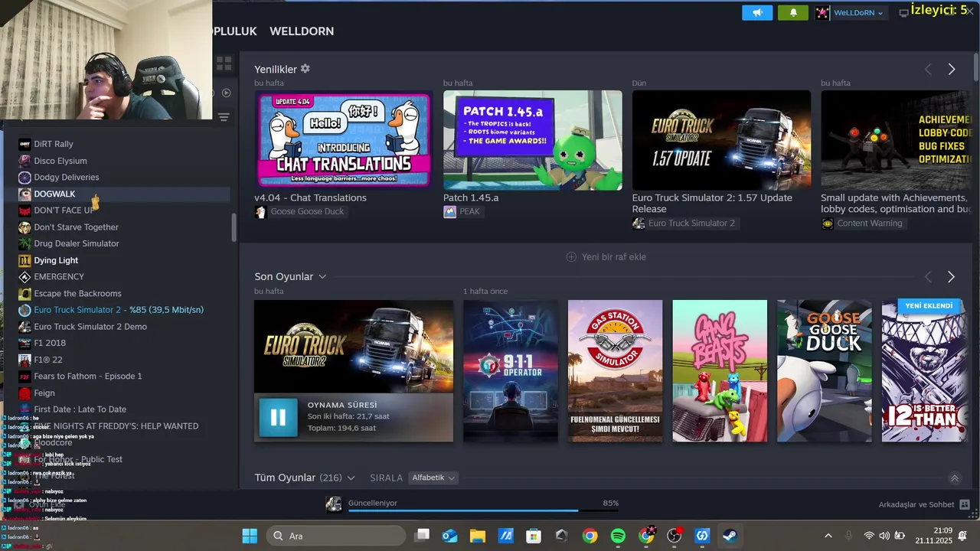Show previous Yenilikler news items
Viewport: 980px width, 551px height.
pos(928,69)
